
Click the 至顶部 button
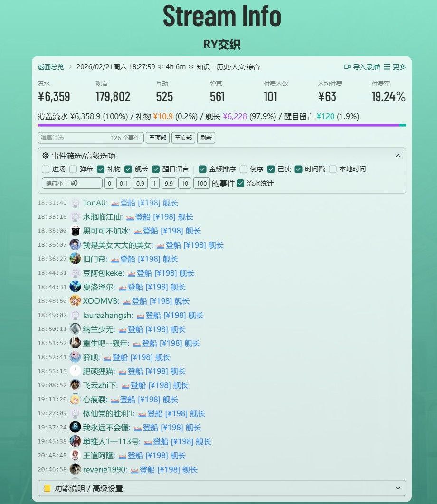[x=158, y=138]
